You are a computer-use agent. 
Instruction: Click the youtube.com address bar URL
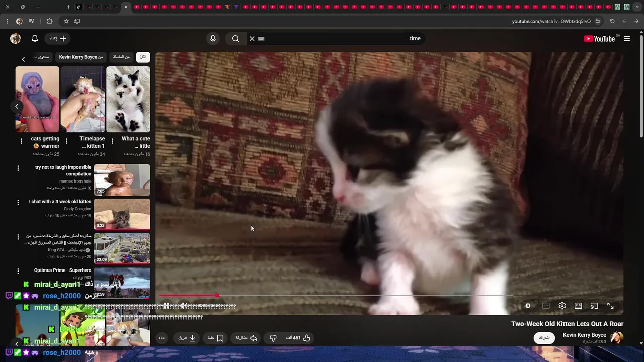click(551, 21)
